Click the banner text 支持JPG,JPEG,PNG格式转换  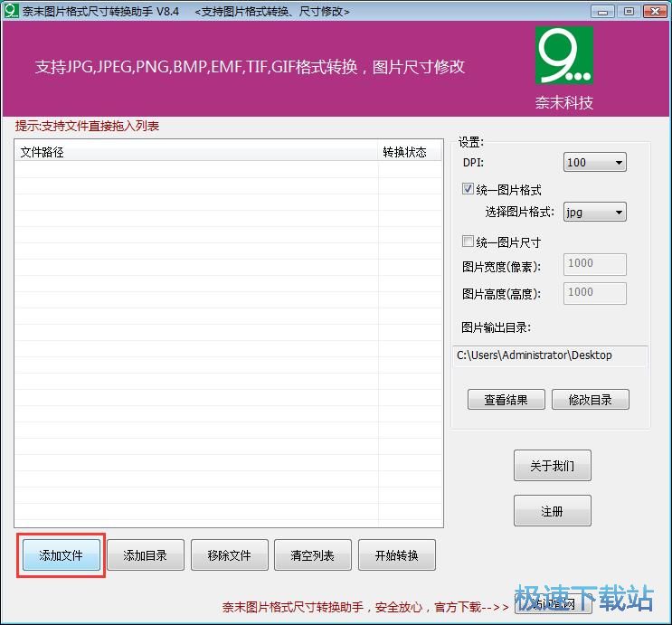point(250,67)
